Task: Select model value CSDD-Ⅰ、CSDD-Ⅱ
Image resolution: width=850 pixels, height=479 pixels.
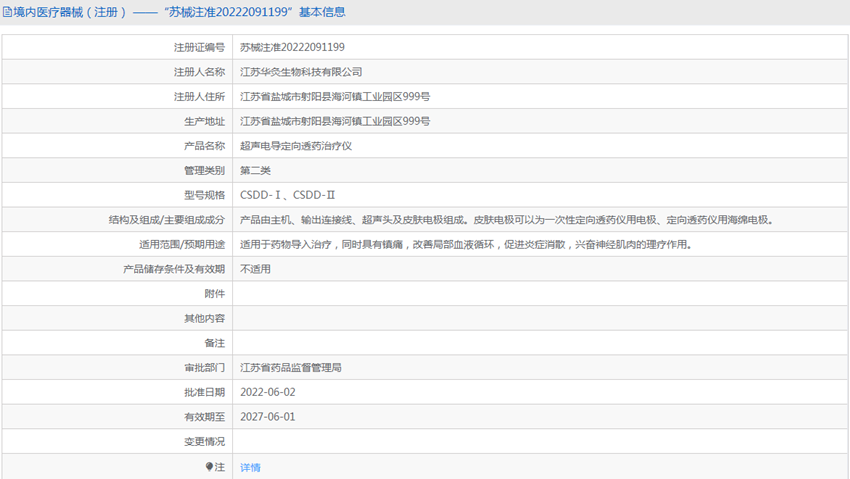Action: [x=287, y=195]
